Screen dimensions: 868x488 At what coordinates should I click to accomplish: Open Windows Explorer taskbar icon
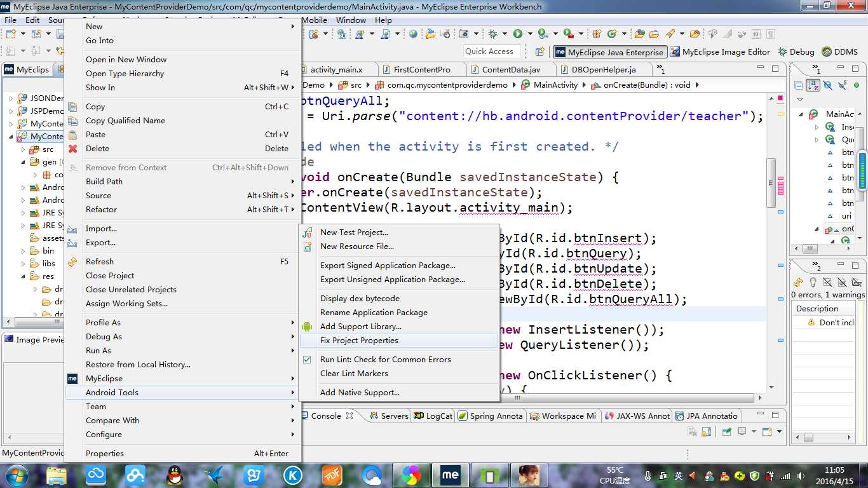coord(57,475)
